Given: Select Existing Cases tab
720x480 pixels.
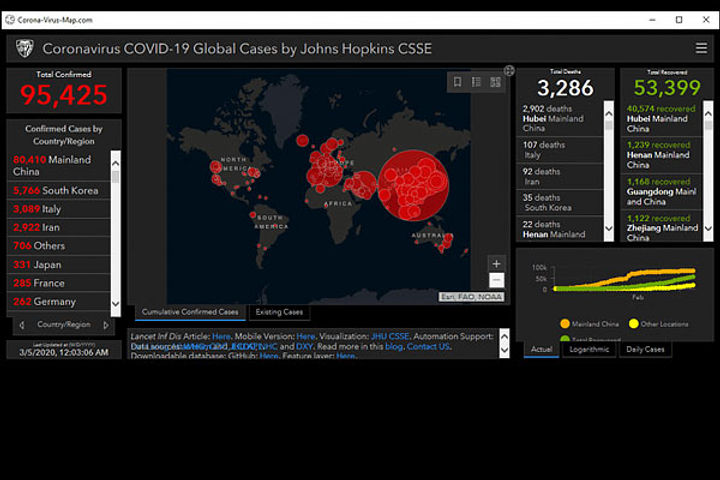Looking at the screenshot, I should point(279,312).
